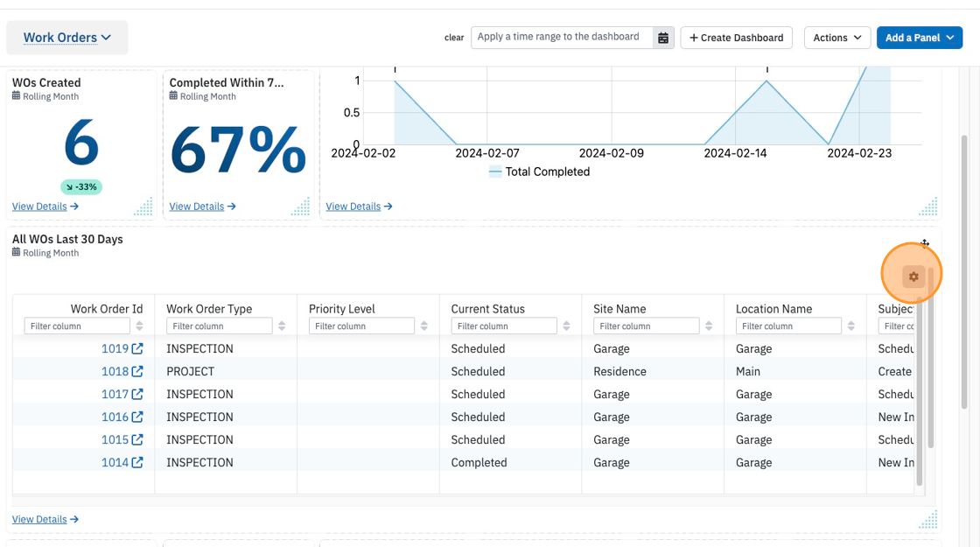Sort by the Work Order Id column arrows
980x547 pixels.
pyautogui.click(x=139, y=326)
